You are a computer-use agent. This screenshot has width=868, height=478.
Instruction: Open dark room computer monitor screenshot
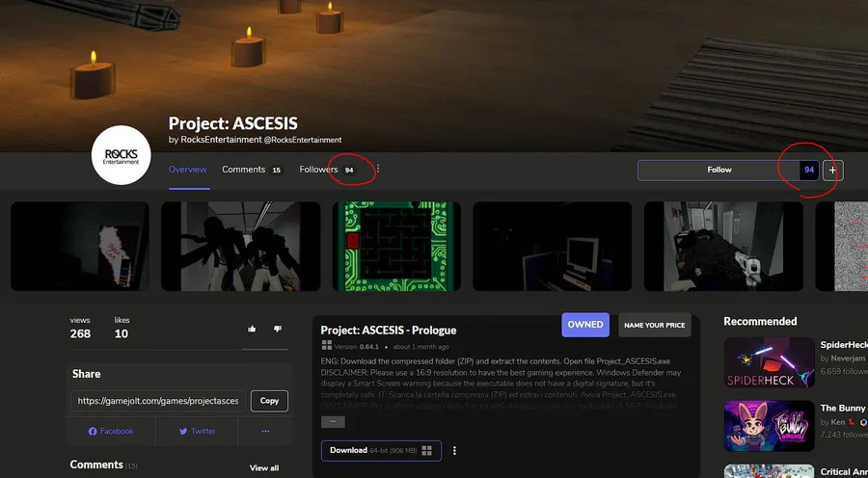coord(552,246)
